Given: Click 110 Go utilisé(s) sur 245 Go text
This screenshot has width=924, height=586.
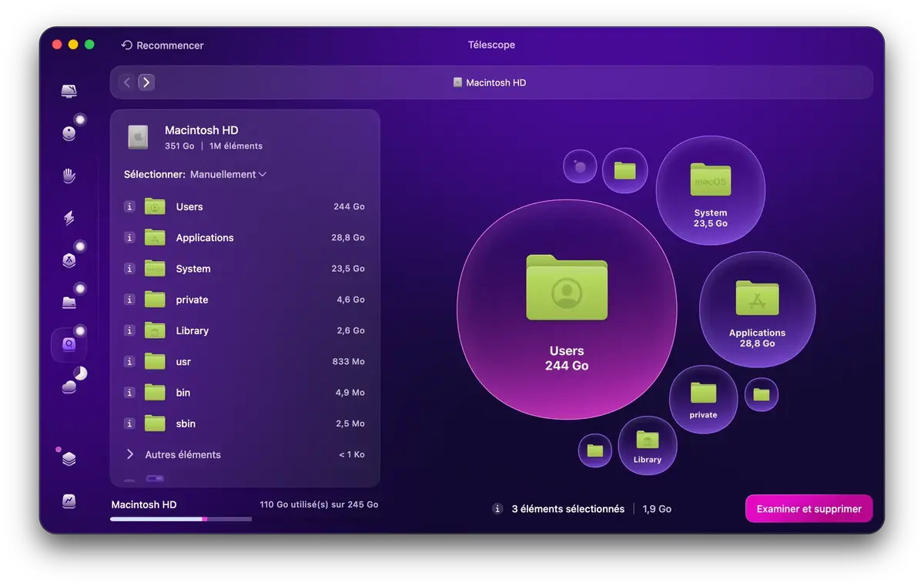Looking at the screenshot, I should [x=320, y=504].
